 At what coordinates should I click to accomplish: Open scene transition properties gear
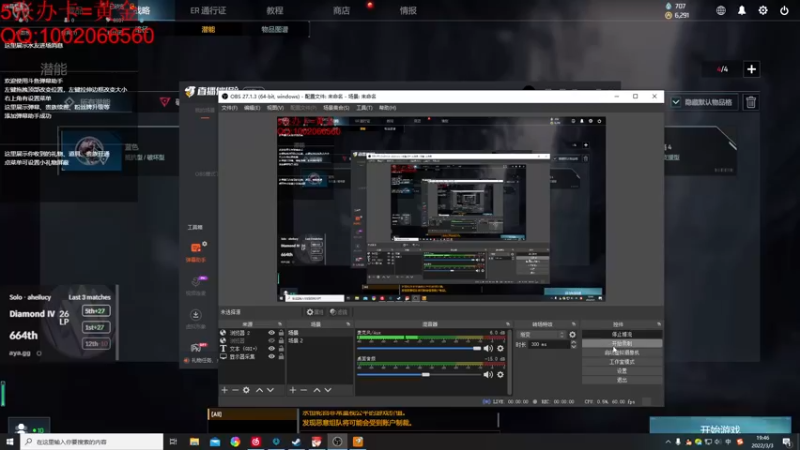pyautogui.click(x=572, y=335)
